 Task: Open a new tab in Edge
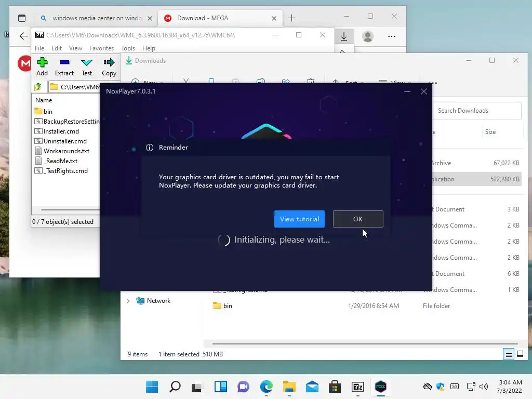pos(291,18)
